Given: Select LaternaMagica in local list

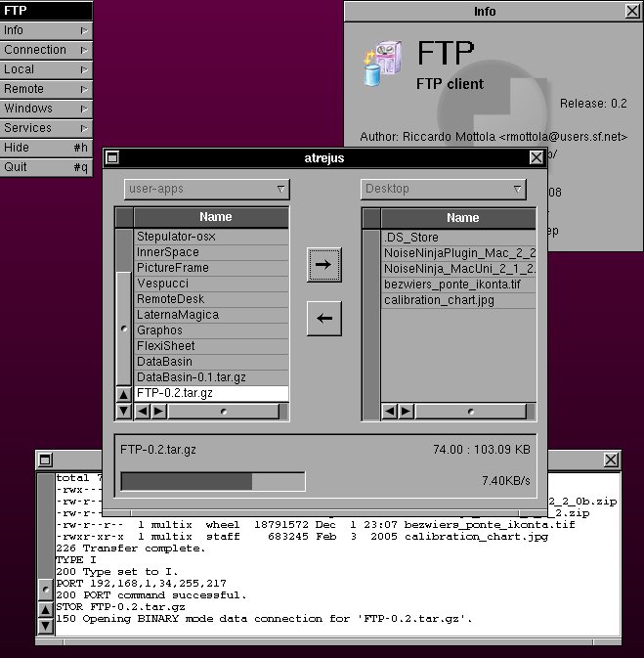Looking at the screenshot, I should point(211,315).
